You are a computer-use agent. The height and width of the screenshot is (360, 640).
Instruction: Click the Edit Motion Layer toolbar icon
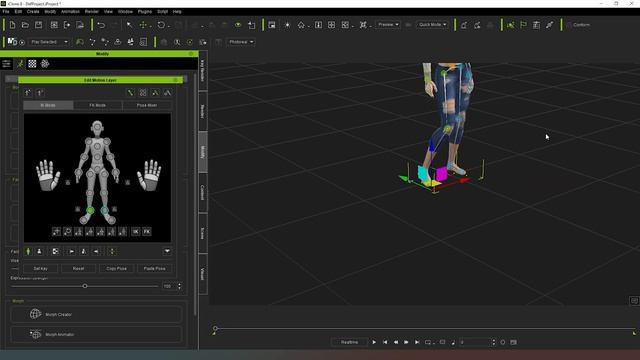click(510, 25)
